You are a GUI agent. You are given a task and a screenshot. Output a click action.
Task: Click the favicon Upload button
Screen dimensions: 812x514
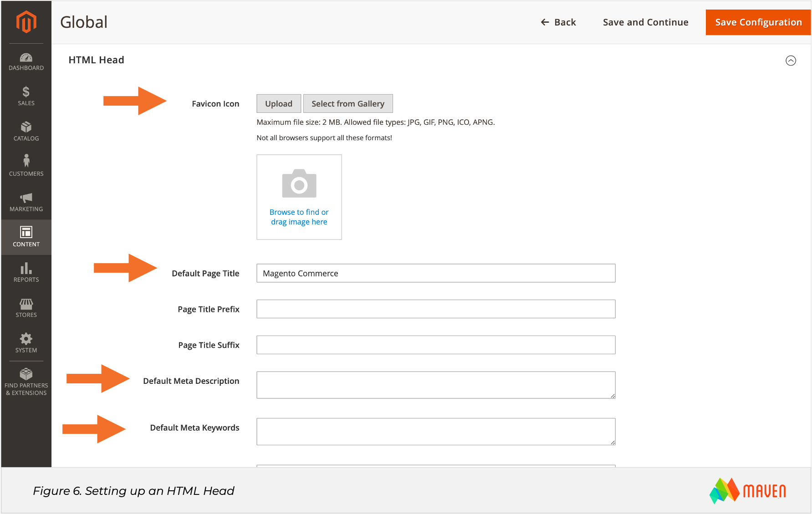279,104
